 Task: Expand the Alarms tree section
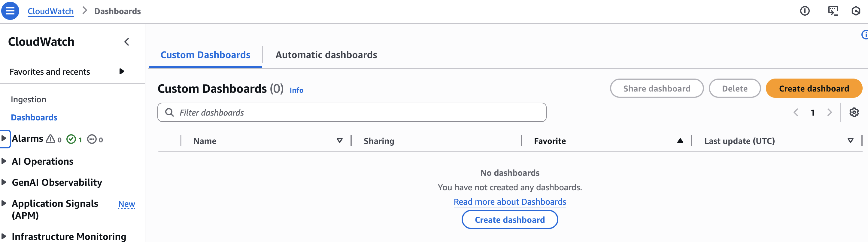pos(4,138)
